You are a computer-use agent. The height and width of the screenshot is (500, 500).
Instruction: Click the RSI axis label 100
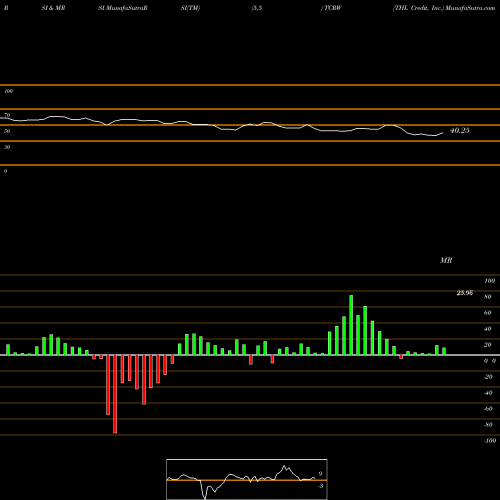coord(8,91)
